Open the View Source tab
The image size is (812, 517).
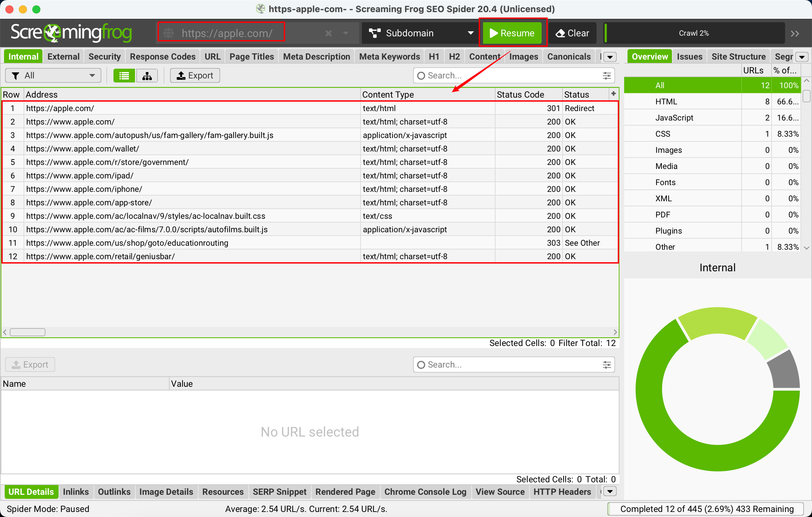point(500,492)
